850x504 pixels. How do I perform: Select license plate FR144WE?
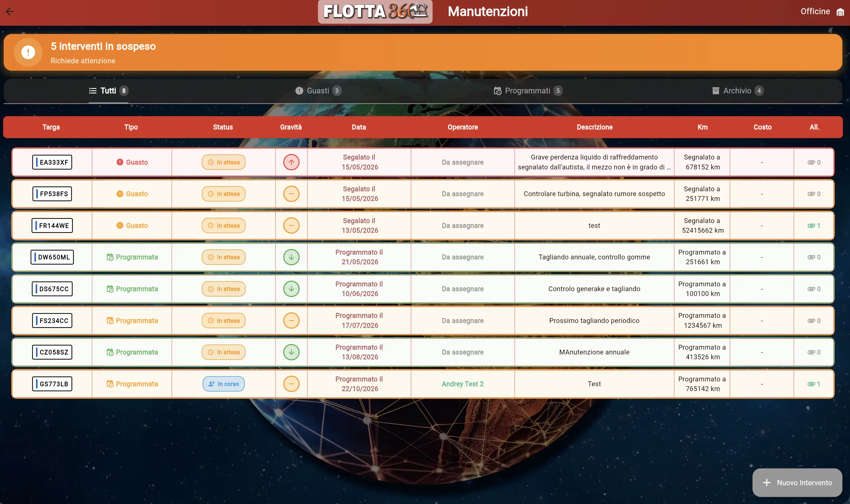[x=52, y=226]
